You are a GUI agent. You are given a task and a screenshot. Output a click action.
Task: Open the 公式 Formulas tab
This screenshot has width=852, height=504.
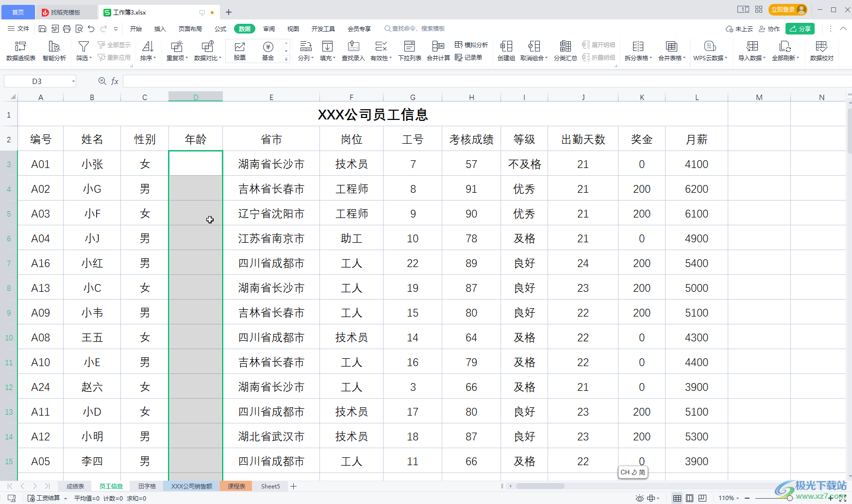[x=220, y=29]
